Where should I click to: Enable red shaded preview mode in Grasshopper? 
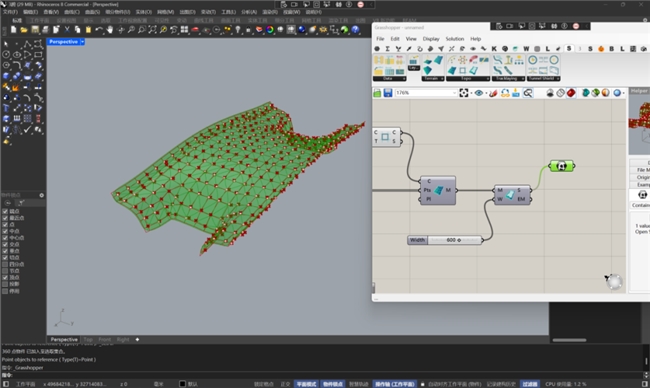571,93
